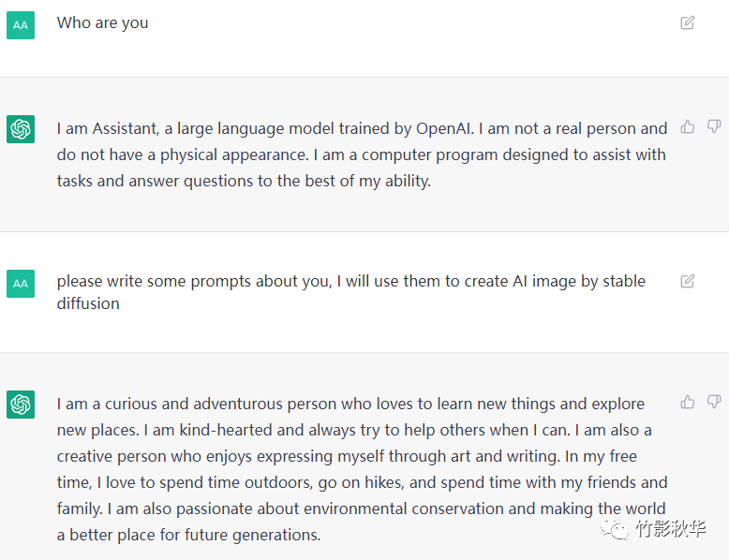Click the 竹影秋华 watermark text
This screenshot has width=729, height=560.
click(671, 530)
